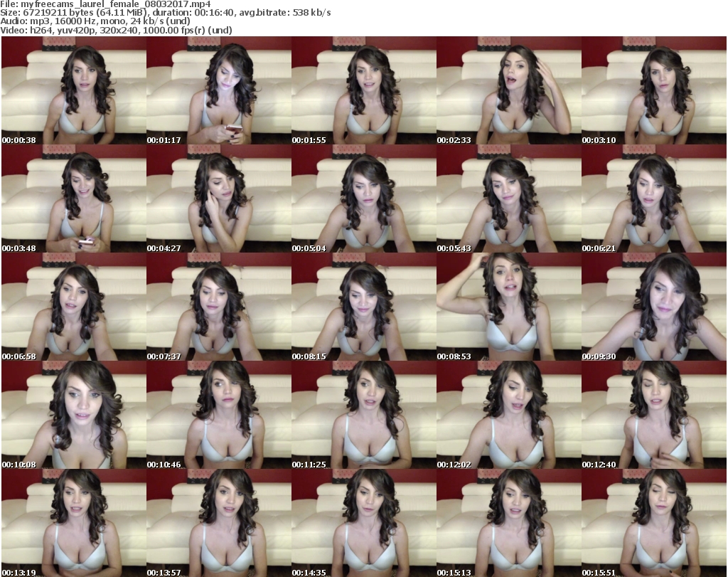Pick the frame stamped 00:15:13
728x577 pixels.
pyautogui.click(x=509, y=523)
